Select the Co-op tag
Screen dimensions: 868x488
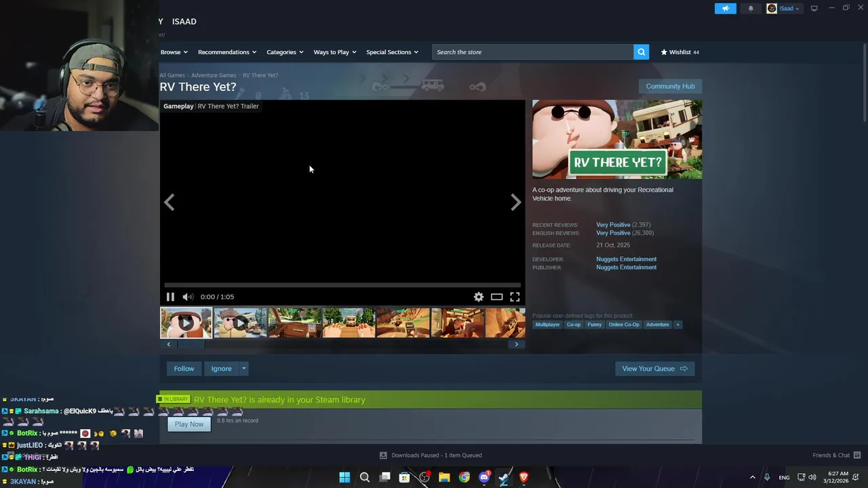(x=574, y=325)
